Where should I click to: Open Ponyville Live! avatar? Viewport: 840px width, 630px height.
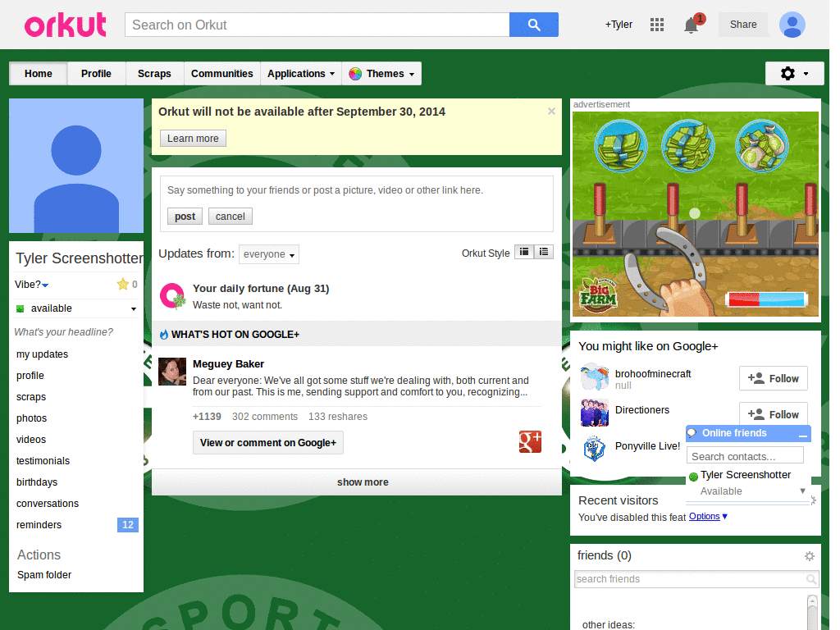click(x=595, y=449)
